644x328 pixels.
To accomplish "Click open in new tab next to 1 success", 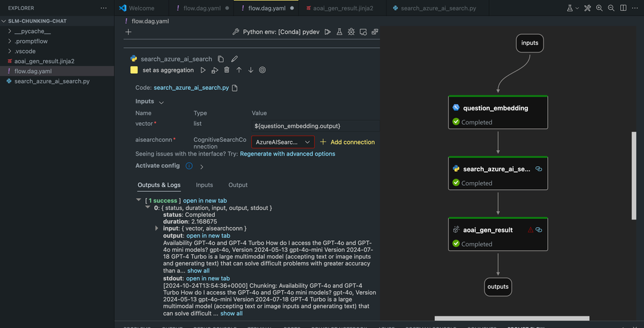I will point(205,201).
